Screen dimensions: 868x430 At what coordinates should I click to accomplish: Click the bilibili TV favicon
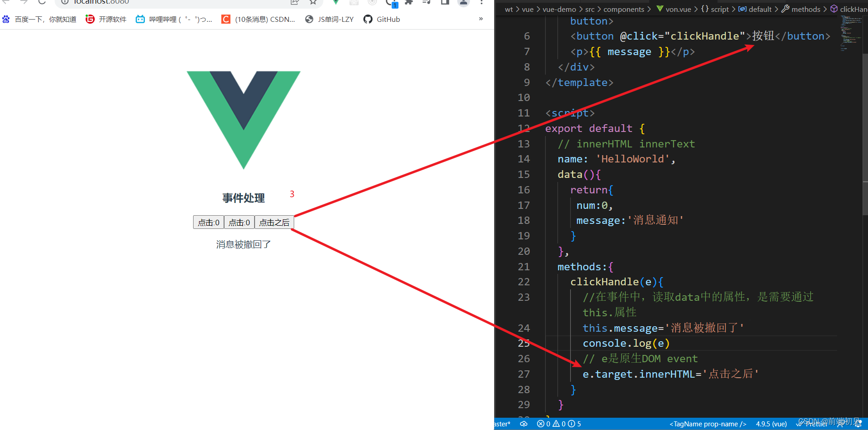[140, 19]
